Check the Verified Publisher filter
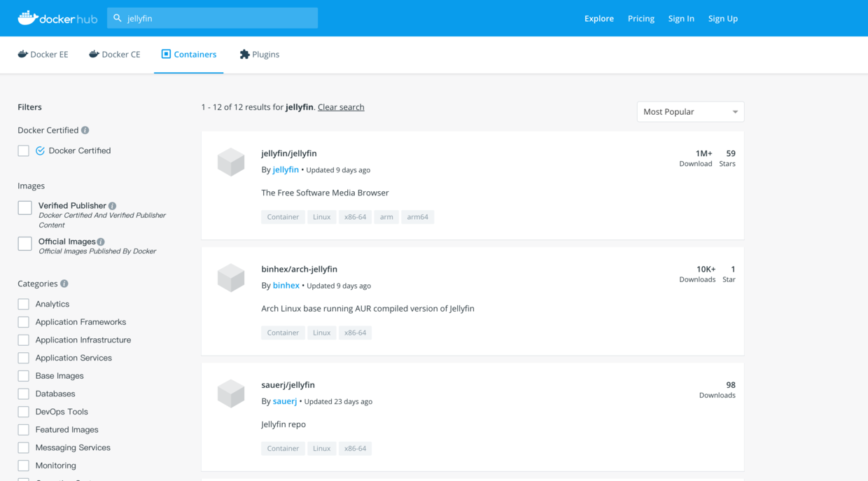868x481 pixels. pos(24,207)
